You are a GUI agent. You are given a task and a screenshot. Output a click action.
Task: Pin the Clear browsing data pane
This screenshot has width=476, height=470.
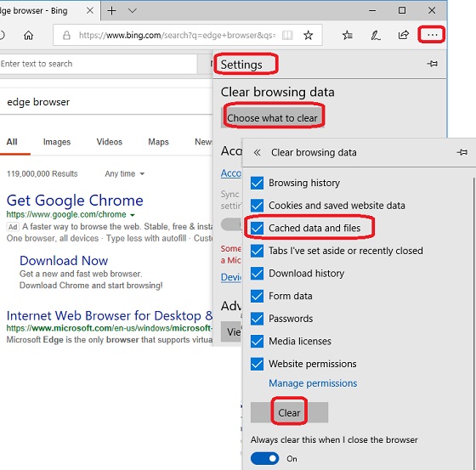tap(462, 152)
